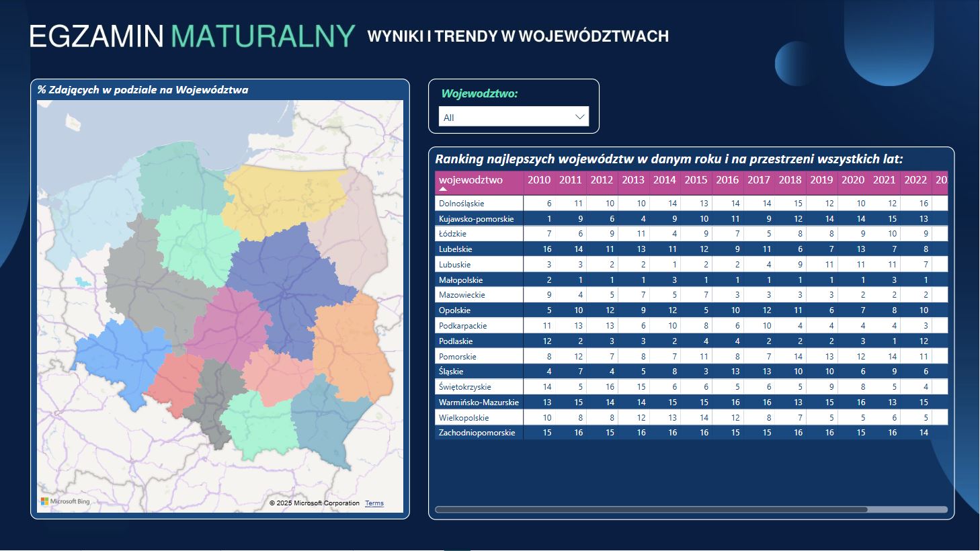Viewport: 980px width, 551px height.
Task: Sort ranking by 2015 column header
Action: tap(696, 179)
